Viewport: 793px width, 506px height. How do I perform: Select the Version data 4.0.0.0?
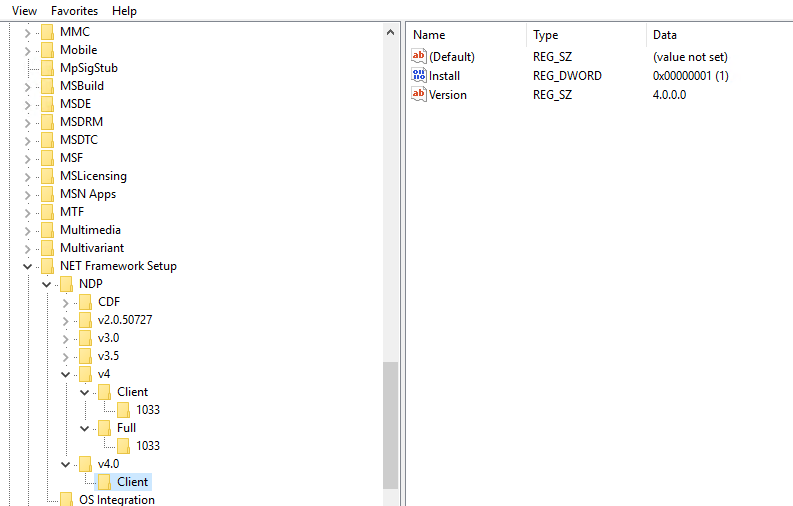pos(669,95)
